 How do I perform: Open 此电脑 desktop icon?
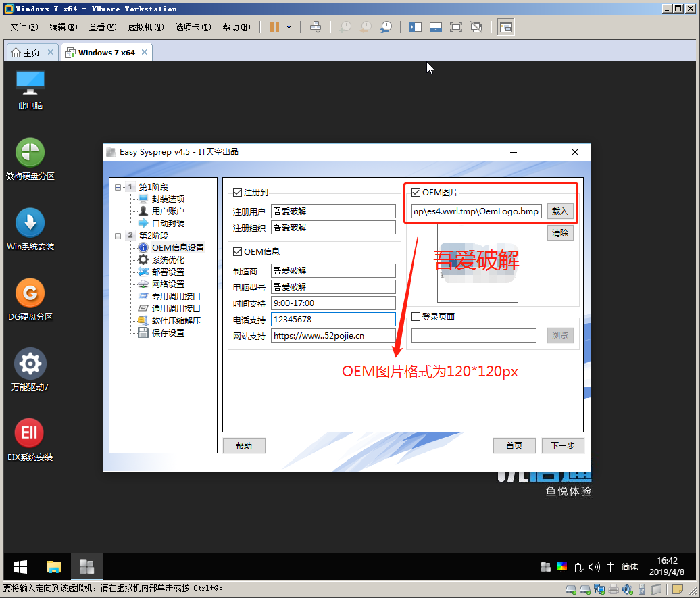coord(30,90)
